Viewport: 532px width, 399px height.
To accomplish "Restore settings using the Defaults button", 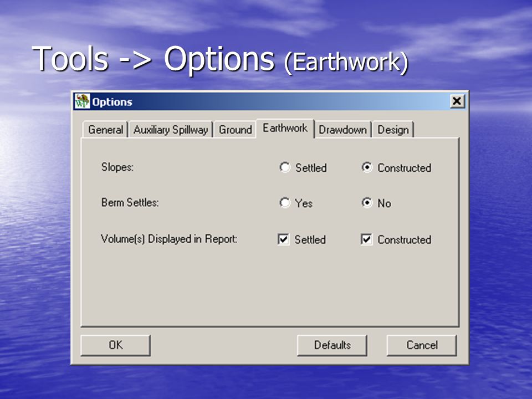I will 332,345.
